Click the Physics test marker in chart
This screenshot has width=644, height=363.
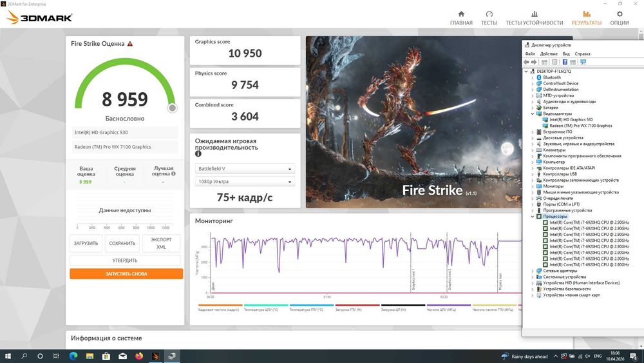coord(500,282)
